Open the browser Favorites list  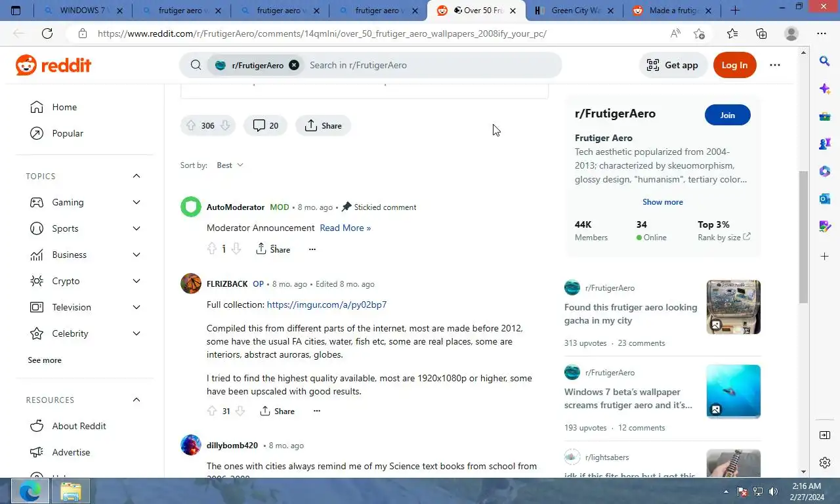tap(732, 33)
